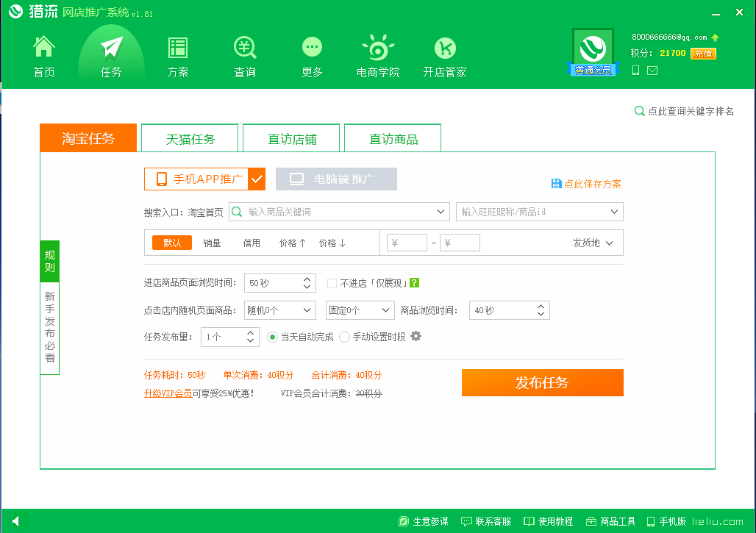This screenshot has height=533, width=756.
Task: Select the 手动设置时段 radio button
Action: tap(344, 337)
